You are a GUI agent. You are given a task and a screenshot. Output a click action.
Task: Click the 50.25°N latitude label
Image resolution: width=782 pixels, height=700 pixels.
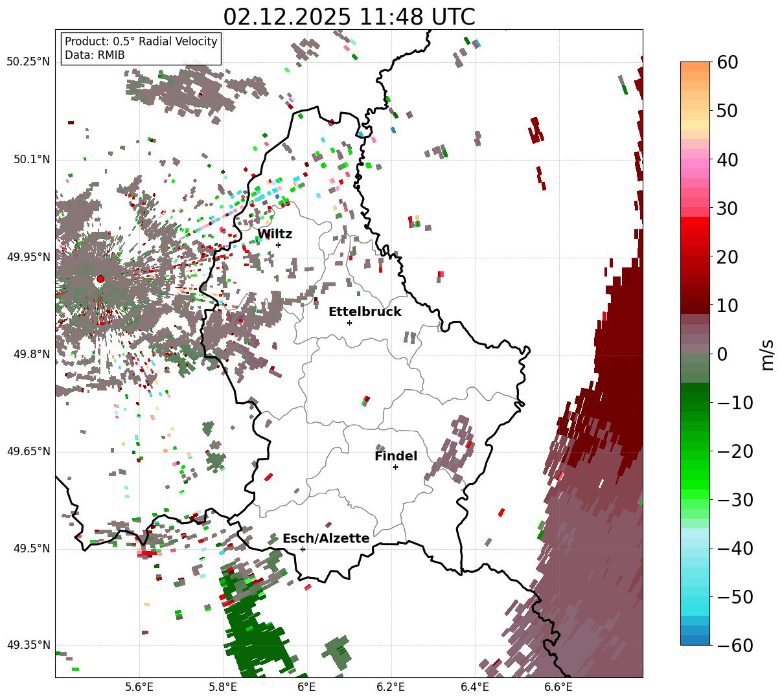(29, 62)
